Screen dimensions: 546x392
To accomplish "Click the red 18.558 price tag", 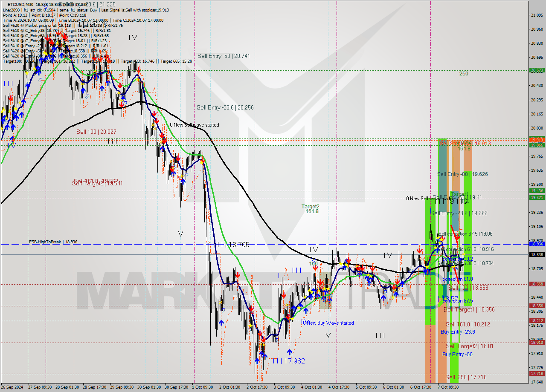I will point(537,284).
